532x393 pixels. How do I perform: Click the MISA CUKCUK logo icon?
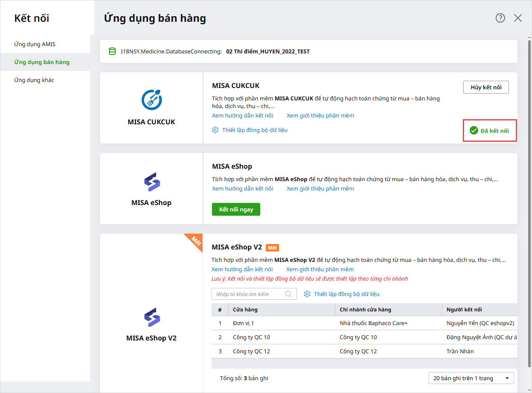point(152,100)
